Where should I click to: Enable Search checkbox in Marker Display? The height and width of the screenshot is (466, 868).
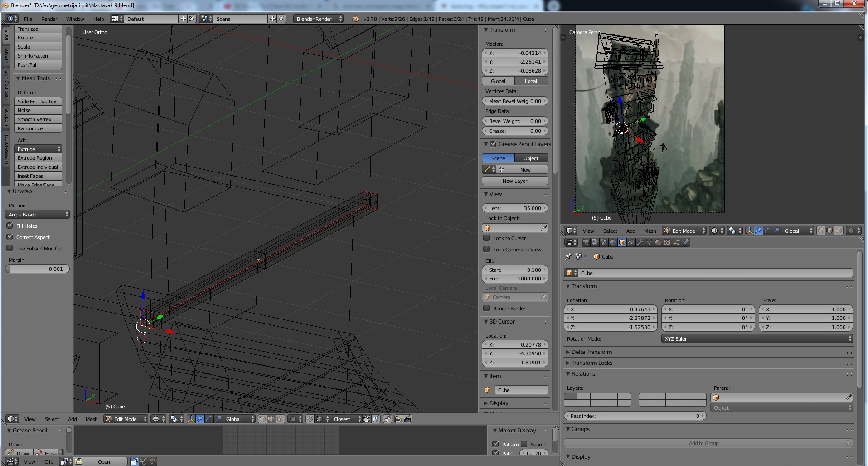(524, 444)
